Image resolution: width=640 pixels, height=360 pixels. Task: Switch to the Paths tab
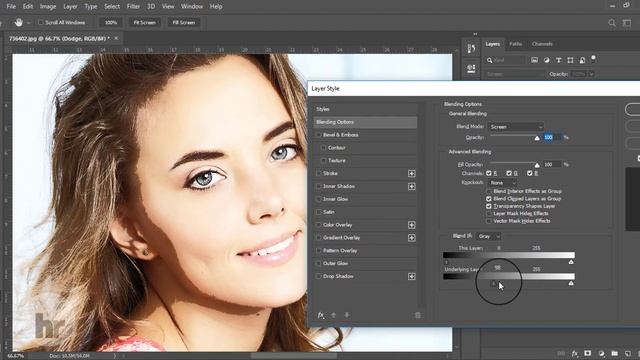point(516,44)
